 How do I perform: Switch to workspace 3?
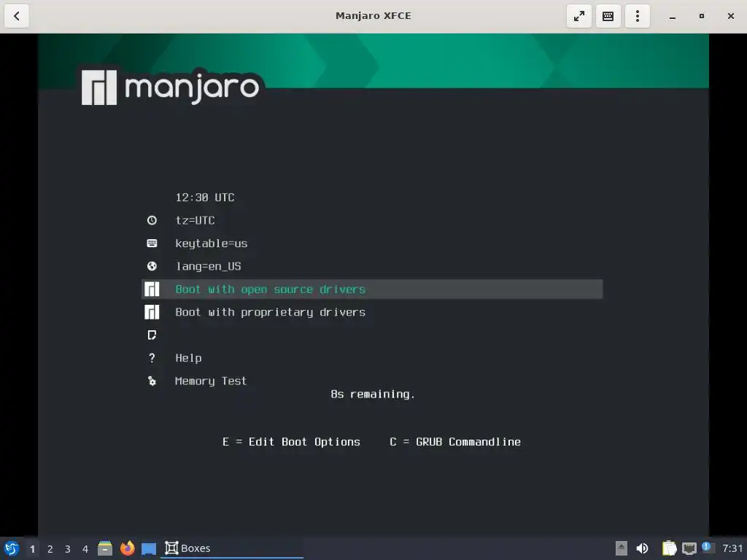(68, 549)
